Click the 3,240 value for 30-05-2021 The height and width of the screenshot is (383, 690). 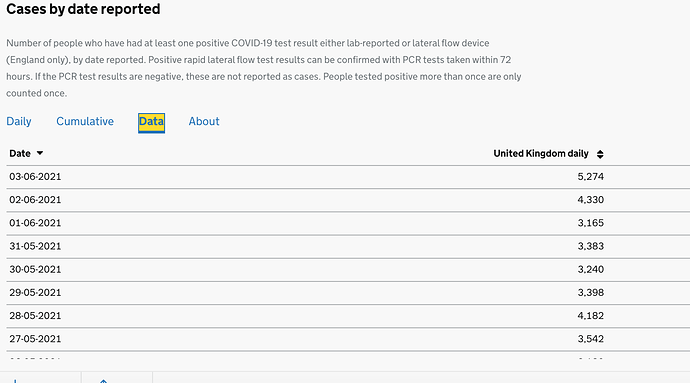[x=591, y=269]
